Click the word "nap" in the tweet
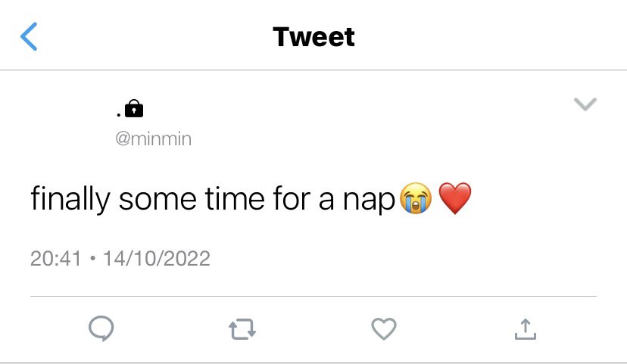Viewport: 627px width, 364px height. [369, 201]
